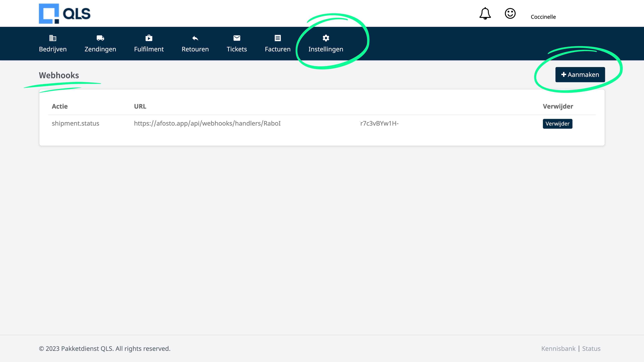Click the Fulfilment bag icon
This screenshot has height=362, width=644.
click(x=149, y=38)
